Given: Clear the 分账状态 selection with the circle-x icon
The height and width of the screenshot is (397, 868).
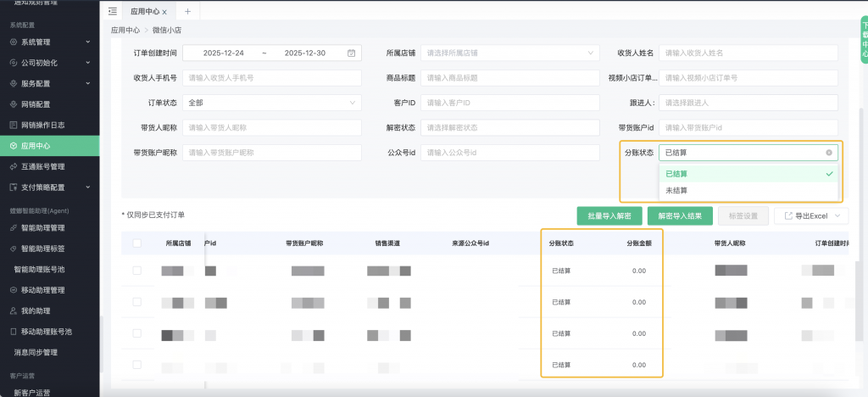Looking at the screenshot, I should pos(828,153).
